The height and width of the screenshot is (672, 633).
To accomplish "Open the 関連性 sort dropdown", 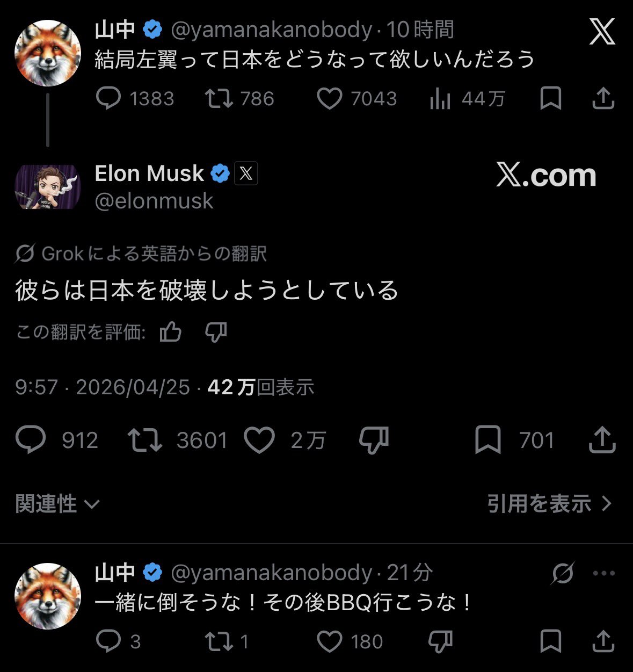I will point(57,504).
